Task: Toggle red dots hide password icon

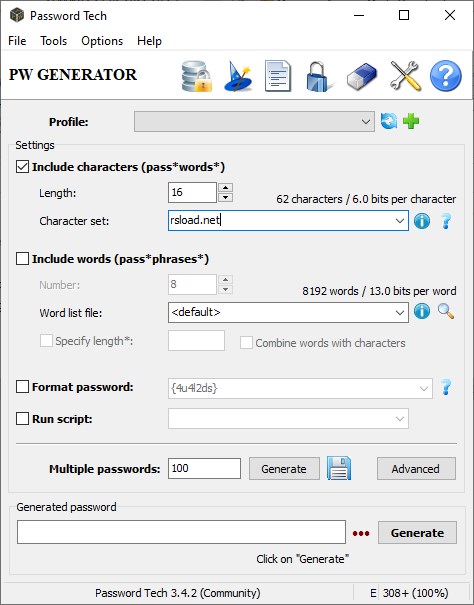Action: (361, 534)
